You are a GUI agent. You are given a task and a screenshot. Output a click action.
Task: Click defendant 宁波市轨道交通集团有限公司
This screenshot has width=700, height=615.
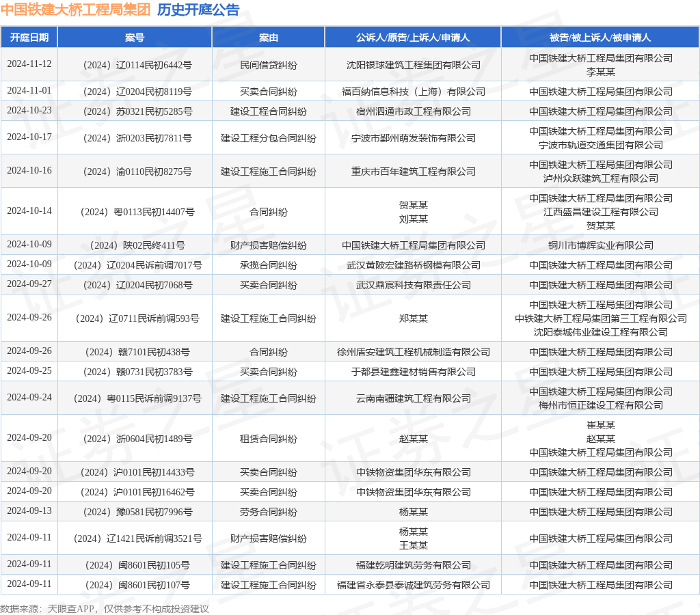pyautogui.click(x=600, y=145)
